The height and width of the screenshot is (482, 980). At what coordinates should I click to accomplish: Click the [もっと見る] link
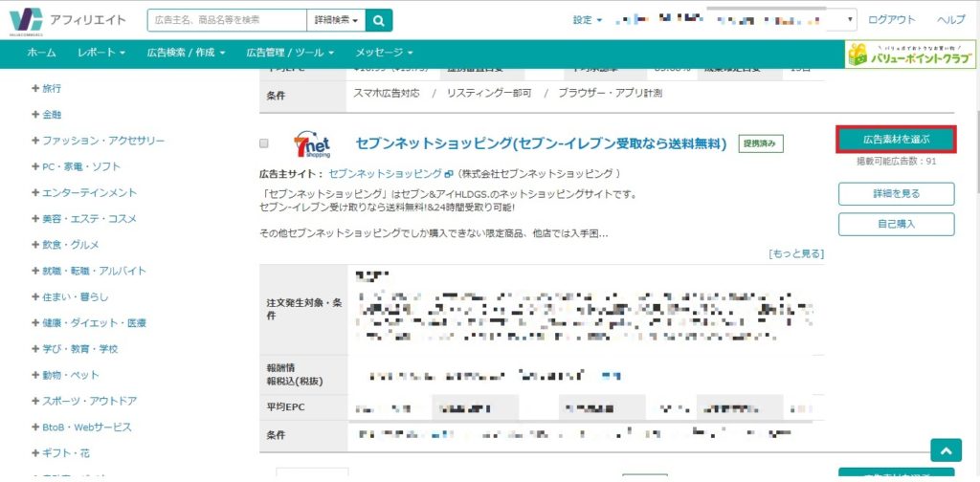(x=796, y=253)
